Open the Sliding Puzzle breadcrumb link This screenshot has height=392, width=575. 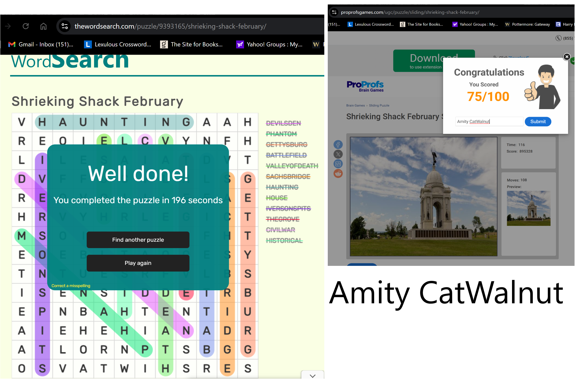click(379, 105)
